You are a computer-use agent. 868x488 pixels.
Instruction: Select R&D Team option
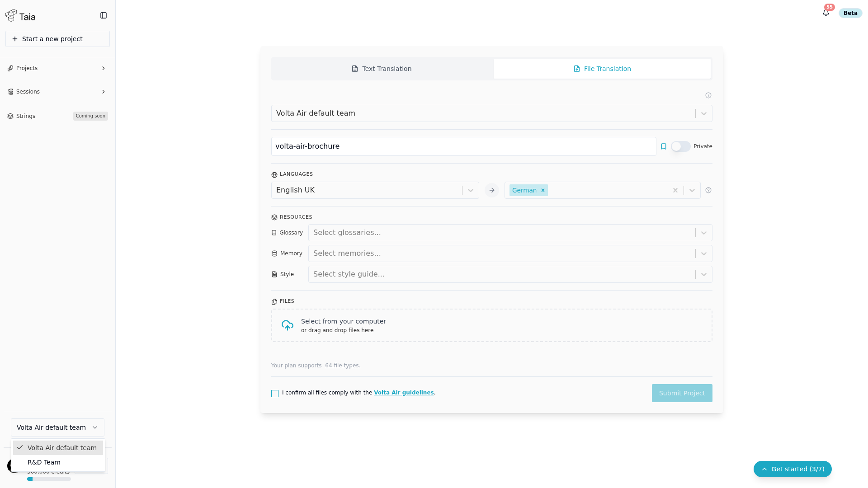(58, 462)
